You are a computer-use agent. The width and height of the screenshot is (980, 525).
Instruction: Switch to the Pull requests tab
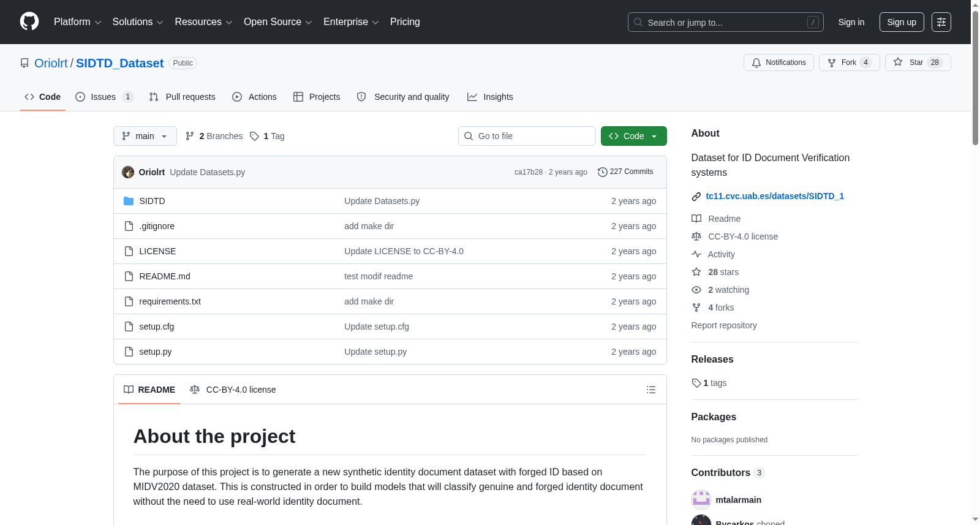pyautogui.click(x=183, y=97)
